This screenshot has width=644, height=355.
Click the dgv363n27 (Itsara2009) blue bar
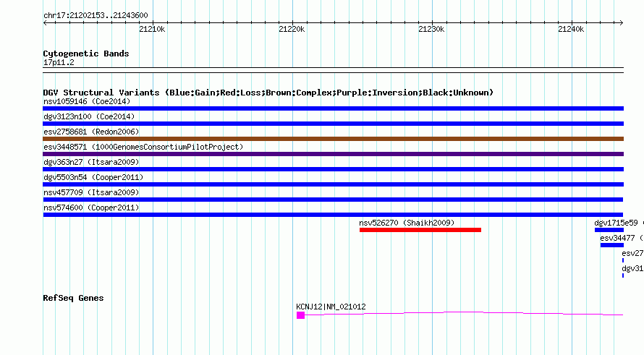[333, 169]
